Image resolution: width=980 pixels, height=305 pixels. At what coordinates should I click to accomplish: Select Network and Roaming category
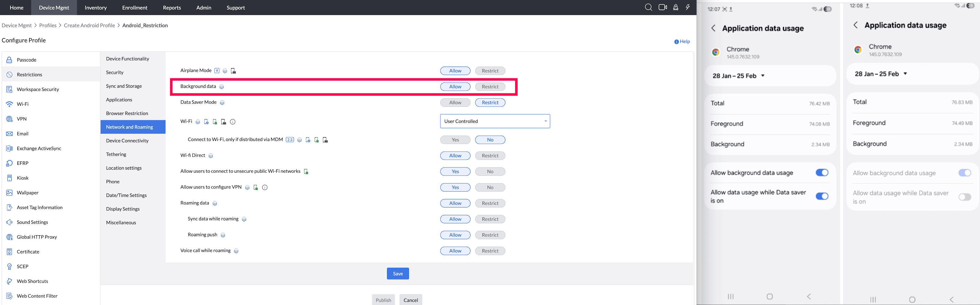(x=133, y=127)
